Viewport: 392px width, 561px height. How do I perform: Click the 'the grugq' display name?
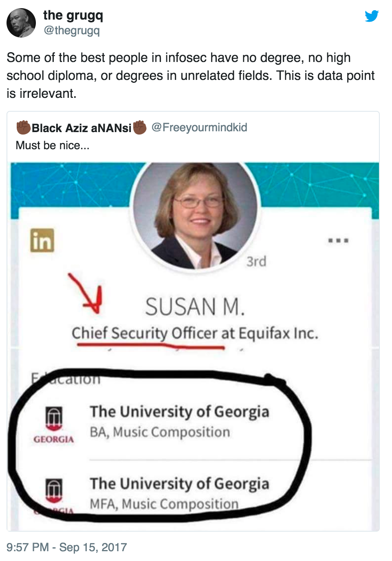point(73,15)
